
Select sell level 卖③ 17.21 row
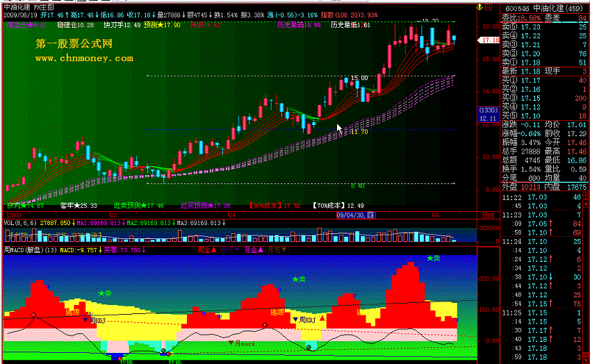pyautogui.click(x=544, y=44)
